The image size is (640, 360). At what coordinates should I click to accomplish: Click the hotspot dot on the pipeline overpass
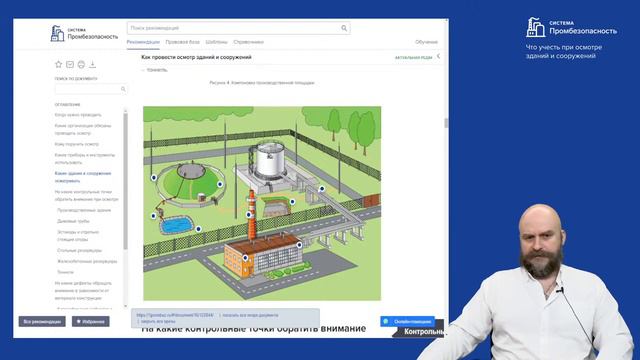pyautogui.click(x=322, y=189)
